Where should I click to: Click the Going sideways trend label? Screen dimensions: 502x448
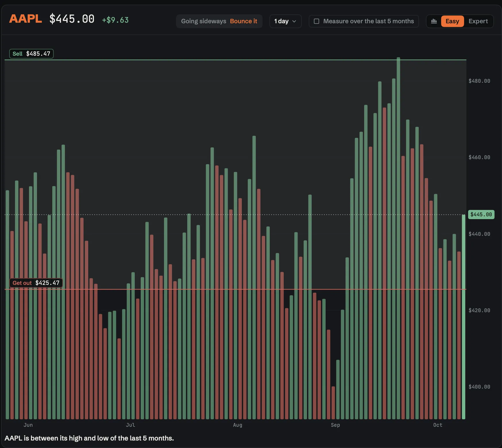pos(204,21)
